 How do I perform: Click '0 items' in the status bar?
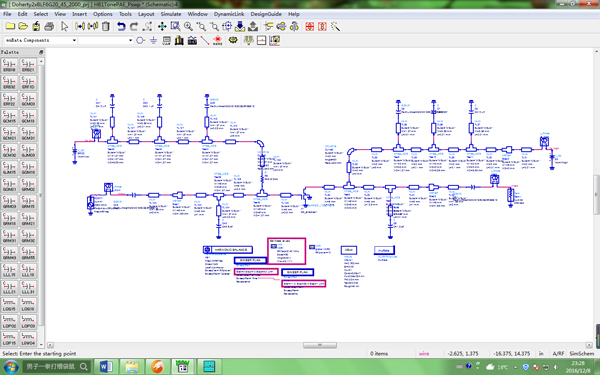point(379,354)
